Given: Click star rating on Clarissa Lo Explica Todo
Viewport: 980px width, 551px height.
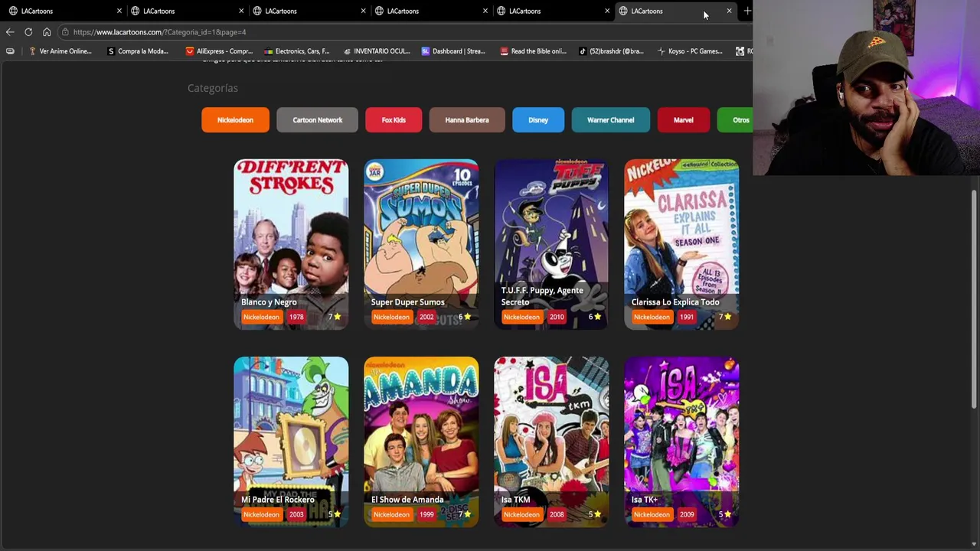Looking at the screenshot, I should [725, 317].
